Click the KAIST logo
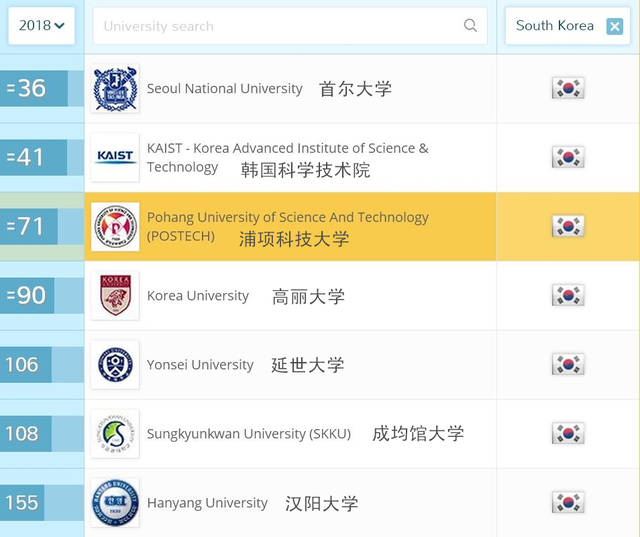 pos(115,158)
